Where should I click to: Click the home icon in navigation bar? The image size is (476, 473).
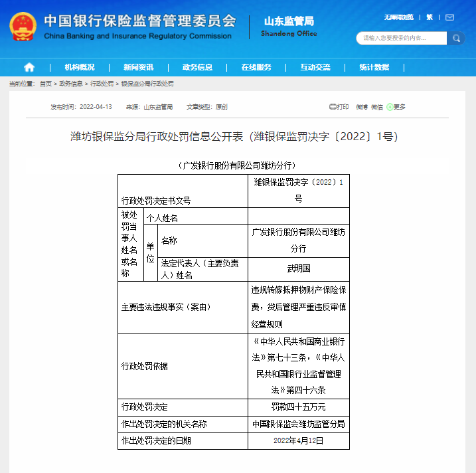coord(29,67)
